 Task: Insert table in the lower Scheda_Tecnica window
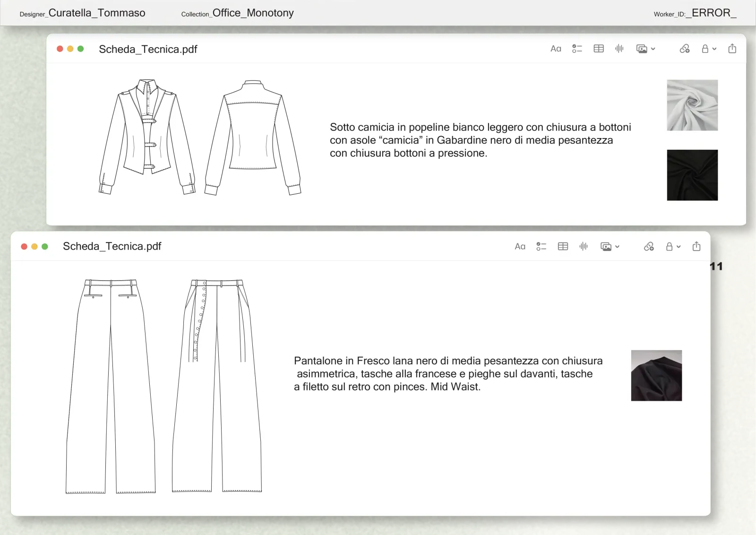563,246
